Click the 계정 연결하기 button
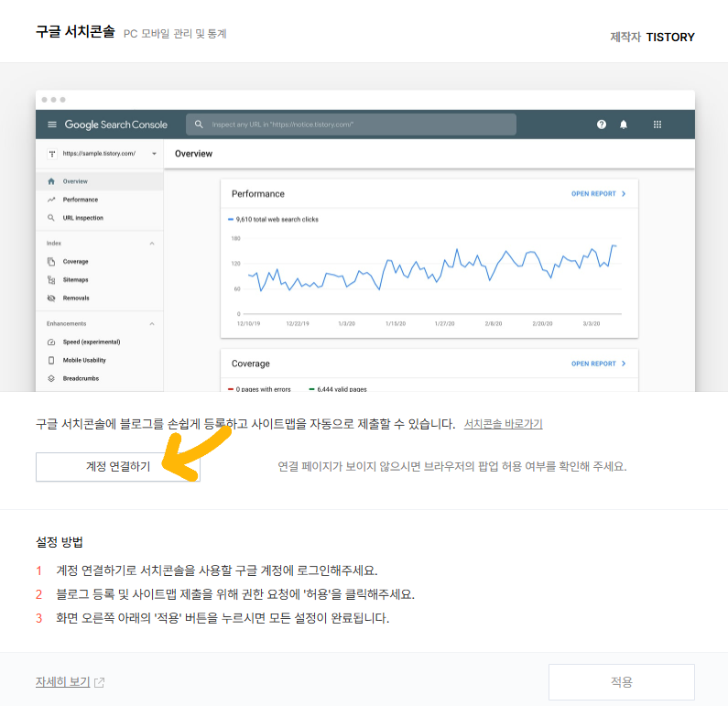The image size is (728, 706). click(118, 466)
